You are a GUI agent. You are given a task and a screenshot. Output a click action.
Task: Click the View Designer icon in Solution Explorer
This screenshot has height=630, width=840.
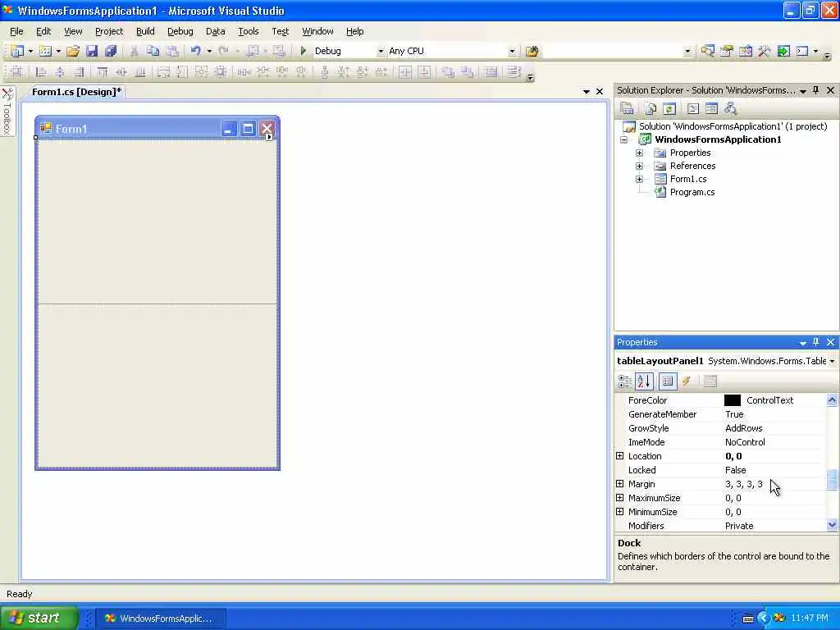click(711, 109)
